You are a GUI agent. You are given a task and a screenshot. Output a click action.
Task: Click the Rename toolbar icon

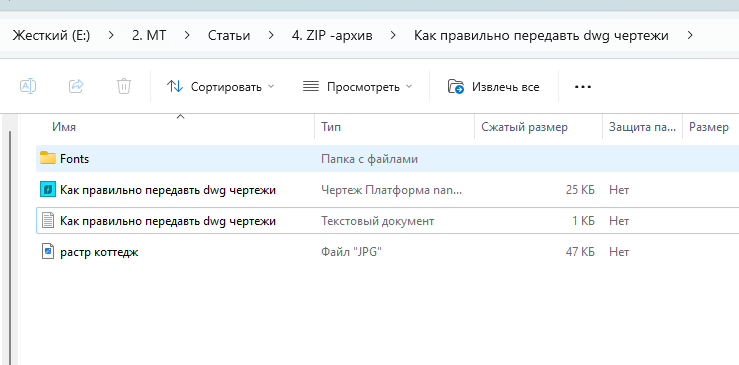tap(28, 86)
